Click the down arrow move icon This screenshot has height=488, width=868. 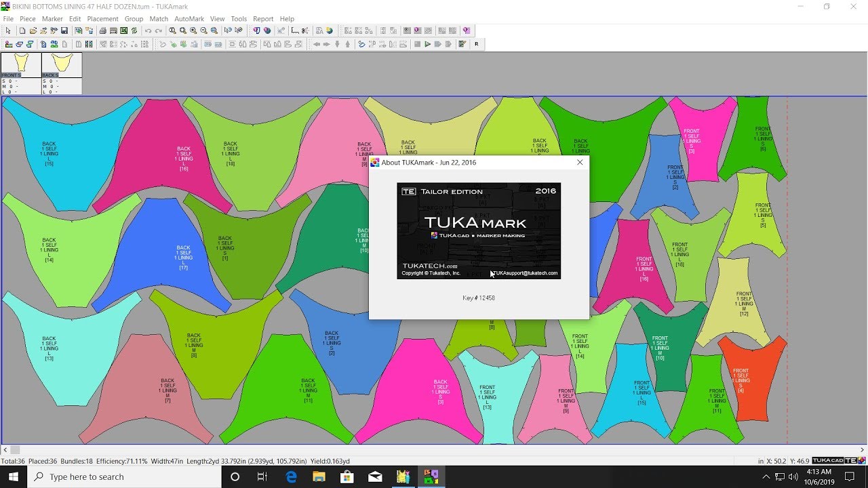click(x=338, y=44)
